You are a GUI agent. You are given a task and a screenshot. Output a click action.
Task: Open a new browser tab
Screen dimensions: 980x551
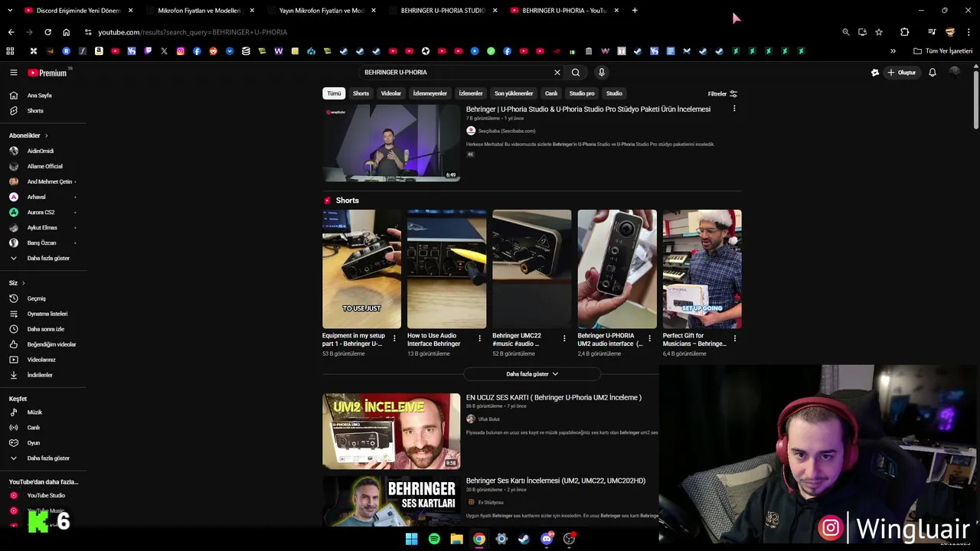(635, 11)
